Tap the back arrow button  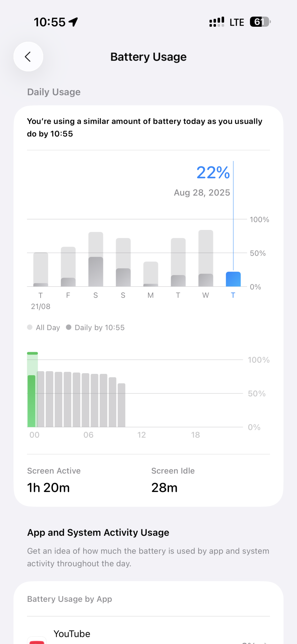tap(28, 57)
